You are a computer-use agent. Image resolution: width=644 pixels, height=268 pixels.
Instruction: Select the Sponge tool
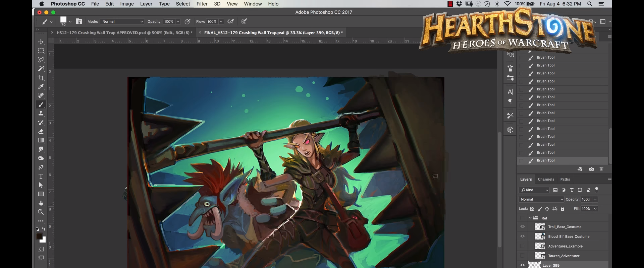41,158
